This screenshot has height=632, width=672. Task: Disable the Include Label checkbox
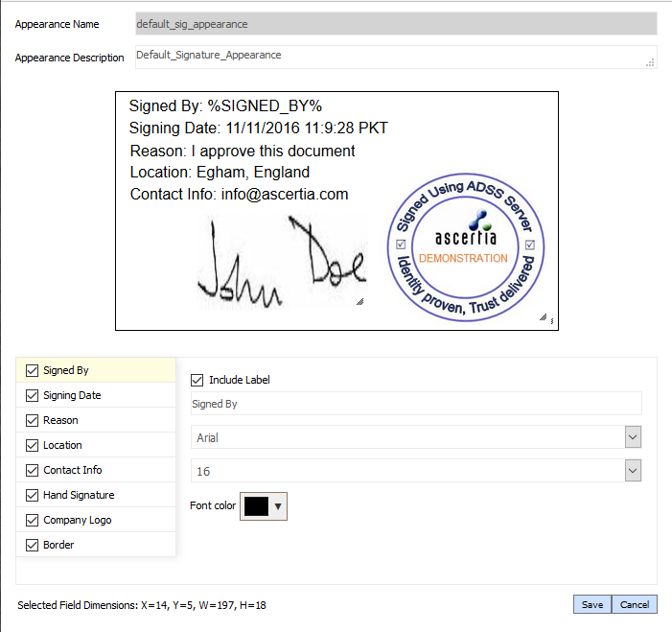197,380
